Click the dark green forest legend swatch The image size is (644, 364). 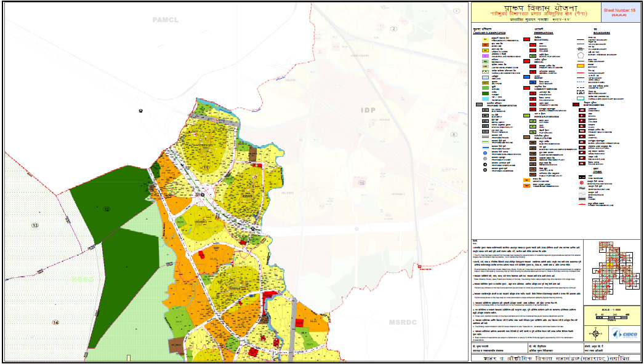pos(486,93)
